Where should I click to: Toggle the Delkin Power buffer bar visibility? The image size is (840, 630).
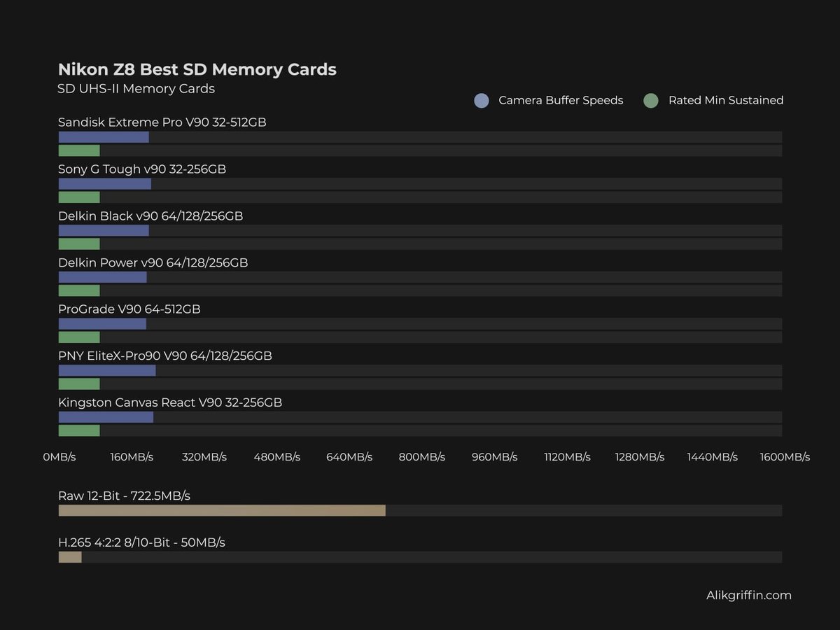coord(101,276)
